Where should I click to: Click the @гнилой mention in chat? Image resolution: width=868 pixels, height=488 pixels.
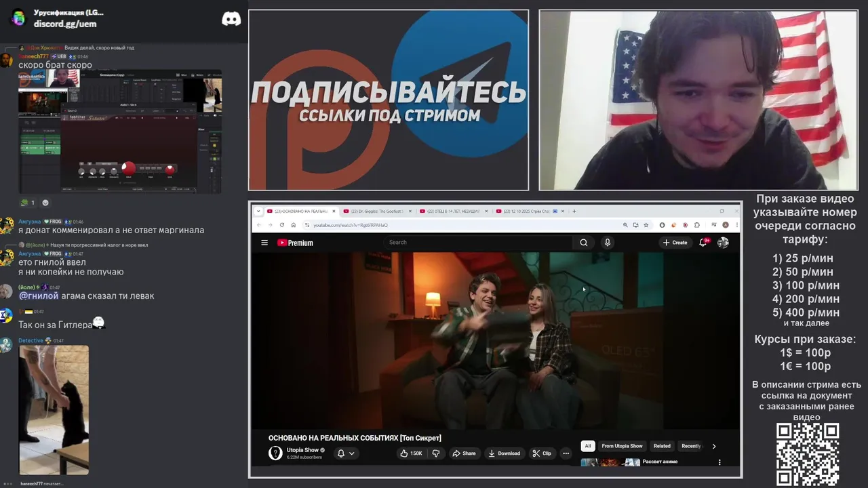pyautogui.click(x=39, y=296)
